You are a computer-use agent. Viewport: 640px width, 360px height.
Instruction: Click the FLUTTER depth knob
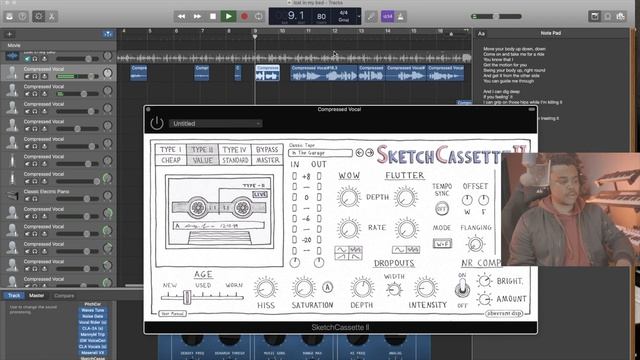[406, 197]
